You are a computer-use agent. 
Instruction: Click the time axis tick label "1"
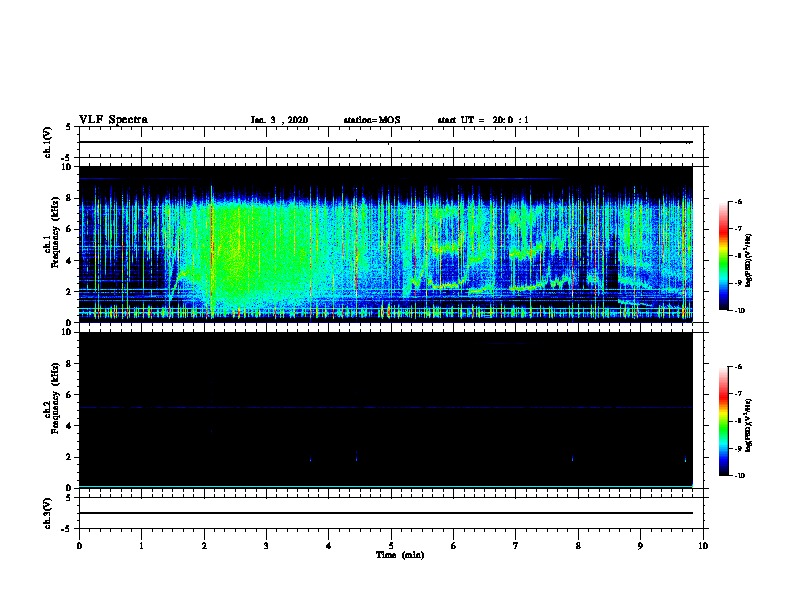pyautogui.click(x=141, y=546)
